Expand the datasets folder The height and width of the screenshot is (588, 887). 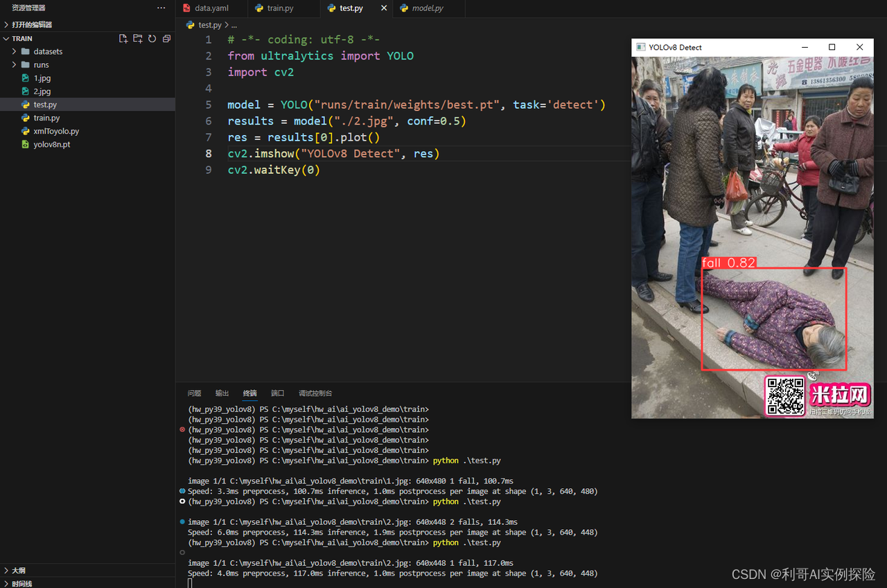click(x=15, y=51)
